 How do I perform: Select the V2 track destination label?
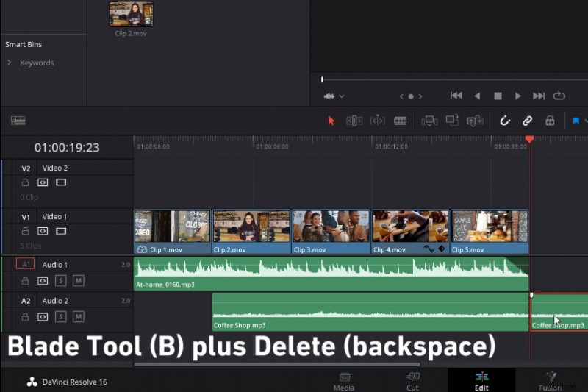pos(26,168)
